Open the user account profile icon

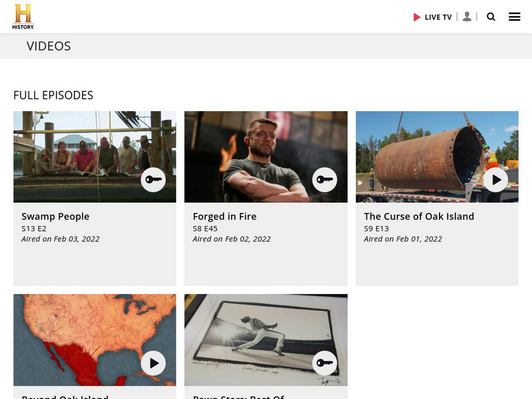[x=467, y=17]
